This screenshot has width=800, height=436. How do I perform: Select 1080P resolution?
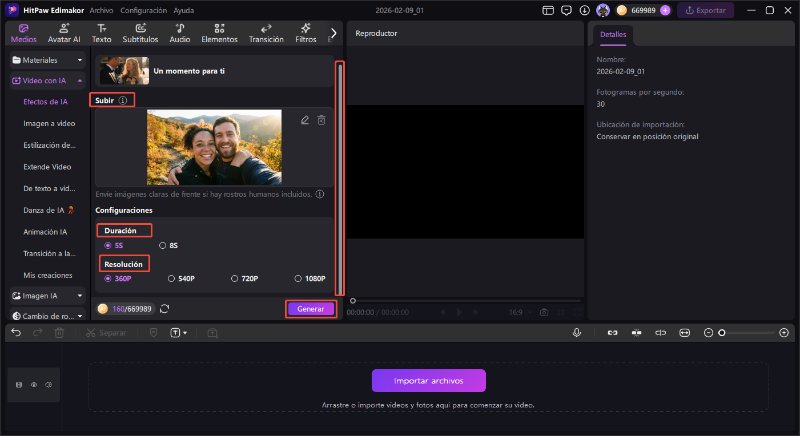[x=310, y=279]
